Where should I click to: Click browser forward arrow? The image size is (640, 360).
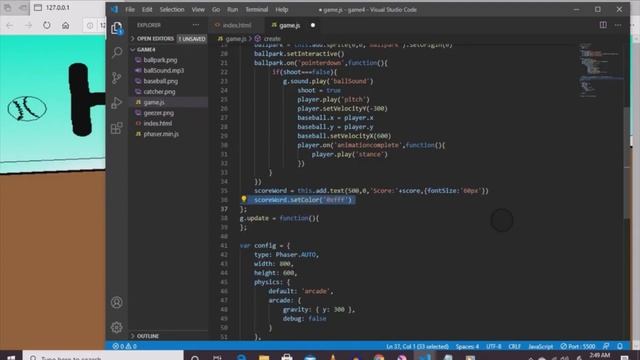click(x=28, y=25)
